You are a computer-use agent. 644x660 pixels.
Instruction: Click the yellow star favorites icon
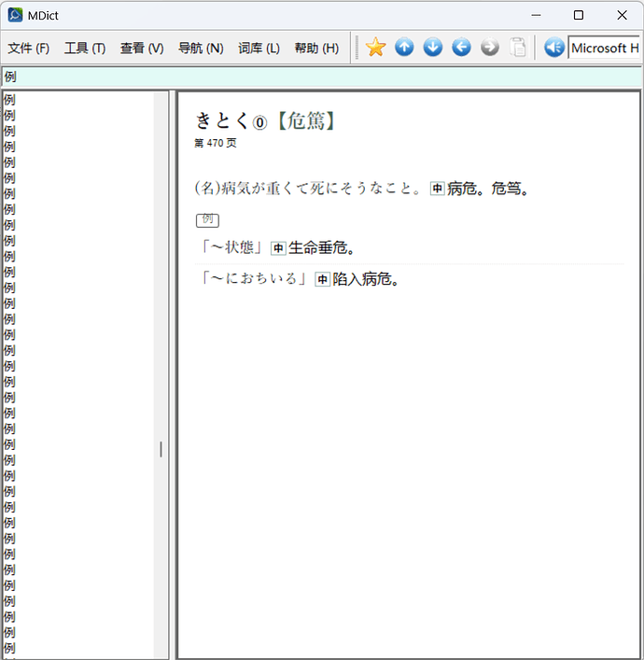[x=375, y=47]
